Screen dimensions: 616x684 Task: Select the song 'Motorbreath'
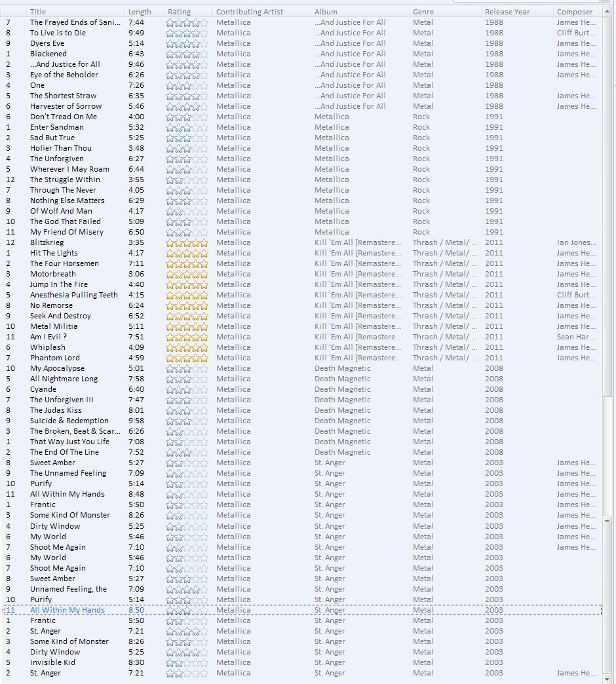pyautogui.click(x=53, y=274)
